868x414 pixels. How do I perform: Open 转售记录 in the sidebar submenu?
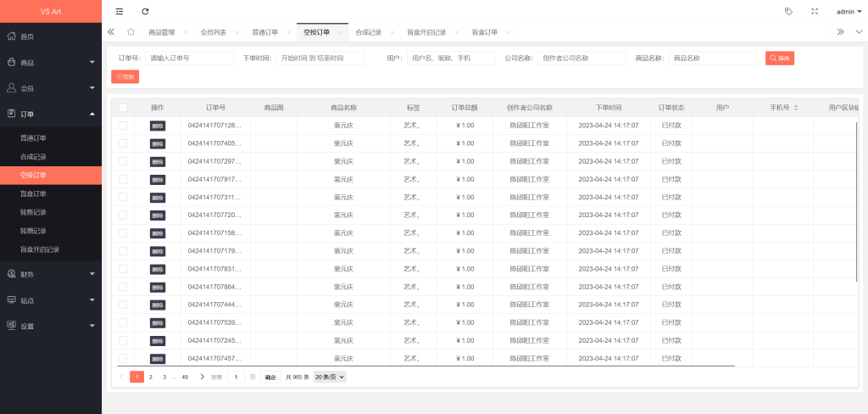[33, 212]
